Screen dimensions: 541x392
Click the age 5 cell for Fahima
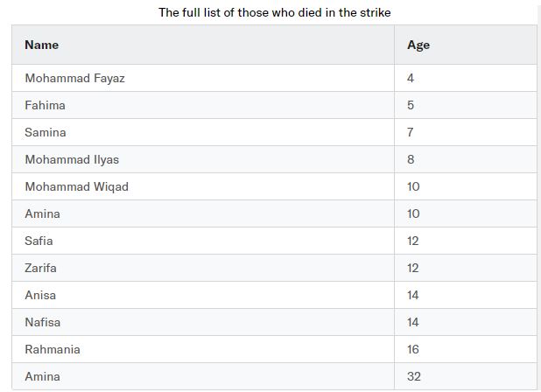pyautogui.click(x=466, y=105)
